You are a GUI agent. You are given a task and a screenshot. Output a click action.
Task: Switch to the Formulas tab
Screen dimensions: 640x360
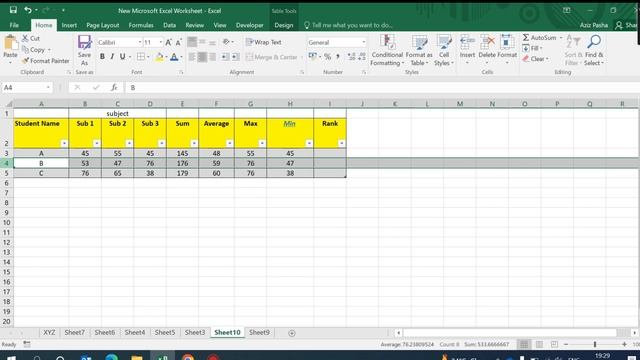141,25
